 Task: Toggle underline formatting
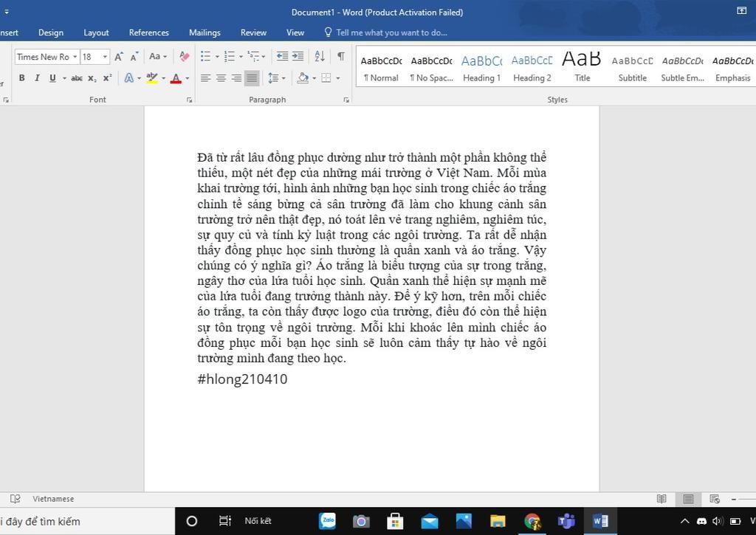coord(52,77)
